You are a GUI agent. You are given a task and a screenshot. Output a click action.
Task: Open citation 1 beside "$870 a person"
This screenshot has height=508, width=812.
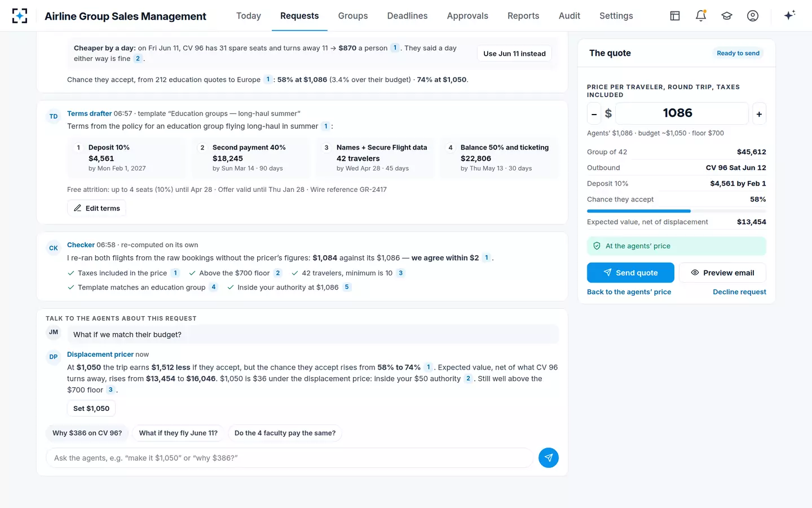pyautogui.click(x=395, y=48)
